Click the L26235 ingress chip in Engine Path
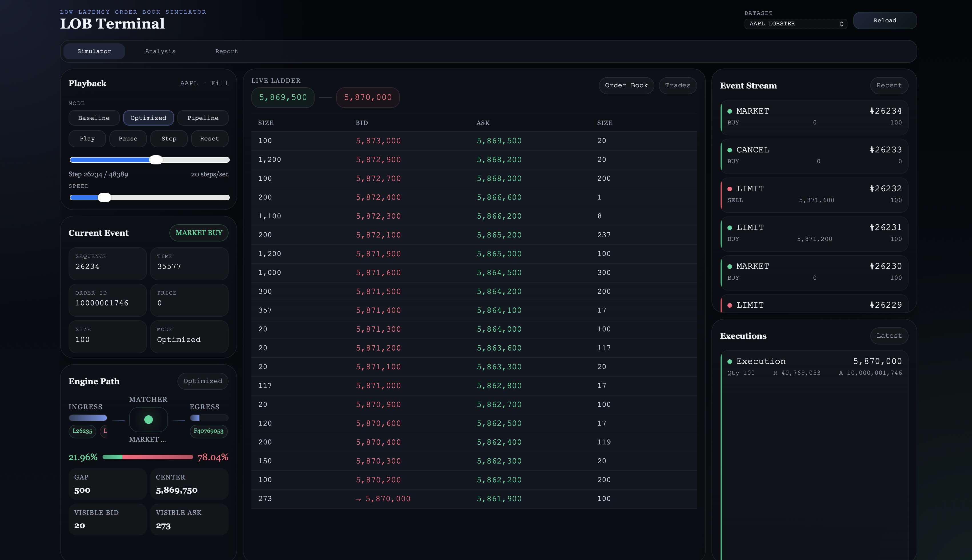972x560 pixels. pyautogui.click(x=82, y=431)
